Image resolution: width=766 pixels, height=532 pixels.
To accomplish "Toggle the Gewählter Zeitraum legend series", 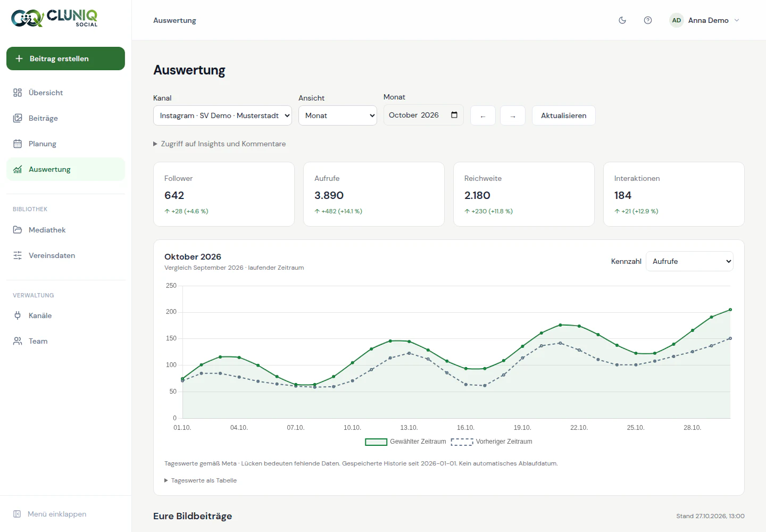I will [405, 442].
